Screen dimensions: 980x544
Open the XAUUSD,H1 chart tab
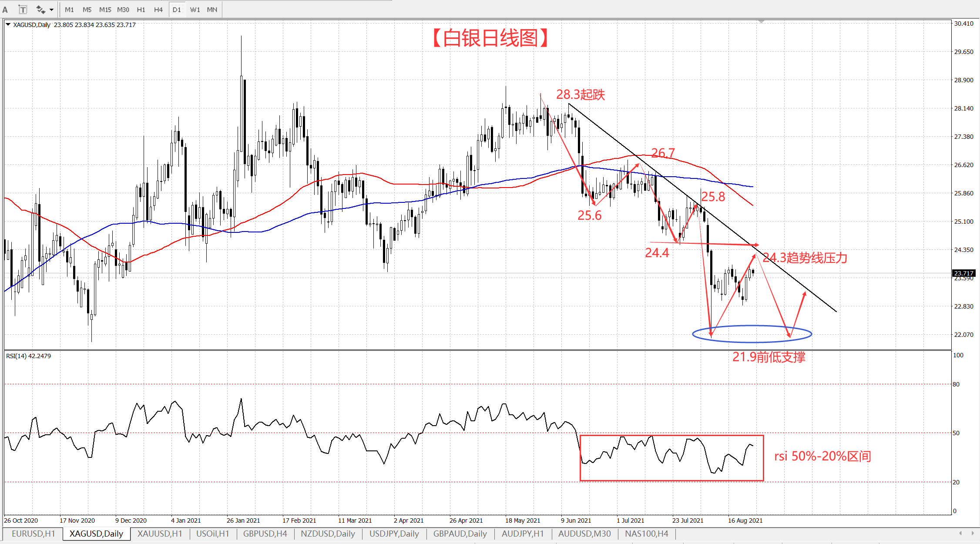coord(160,534)
